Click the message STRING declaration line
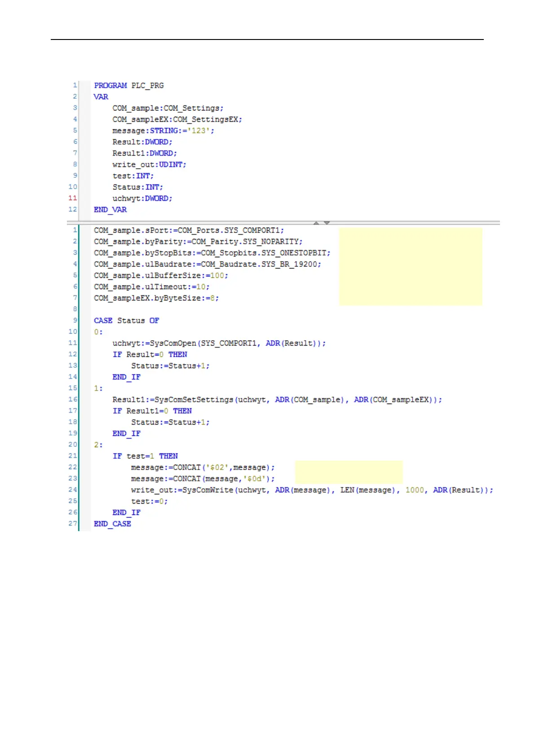This screenshot has height=756, width=535. pyautogui.click(x=164, y=131)
